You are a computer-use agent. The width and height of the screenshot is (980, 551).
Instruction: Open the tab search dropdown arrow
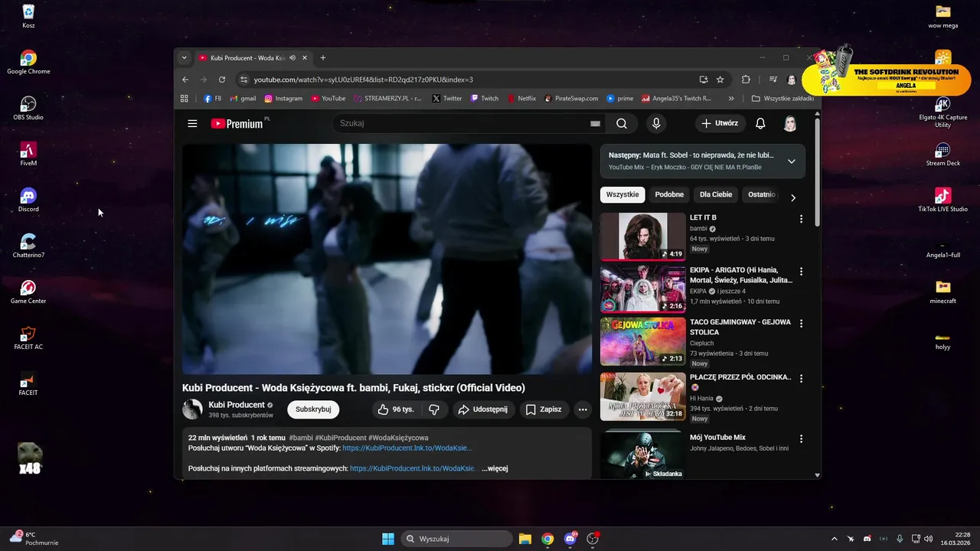point(184,58)
